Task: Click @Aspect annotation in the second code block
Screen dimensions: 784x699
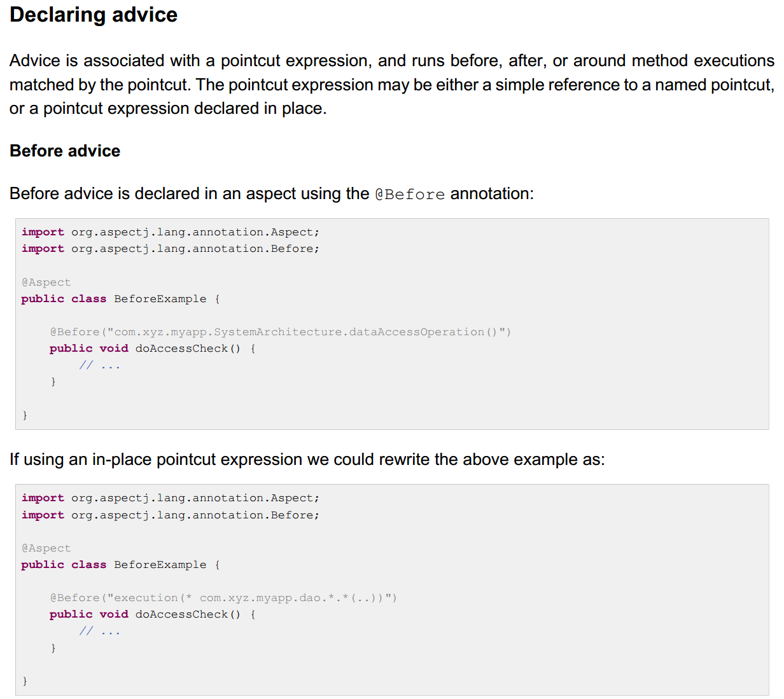Action: pyautogui.click(x=46, y=548)
